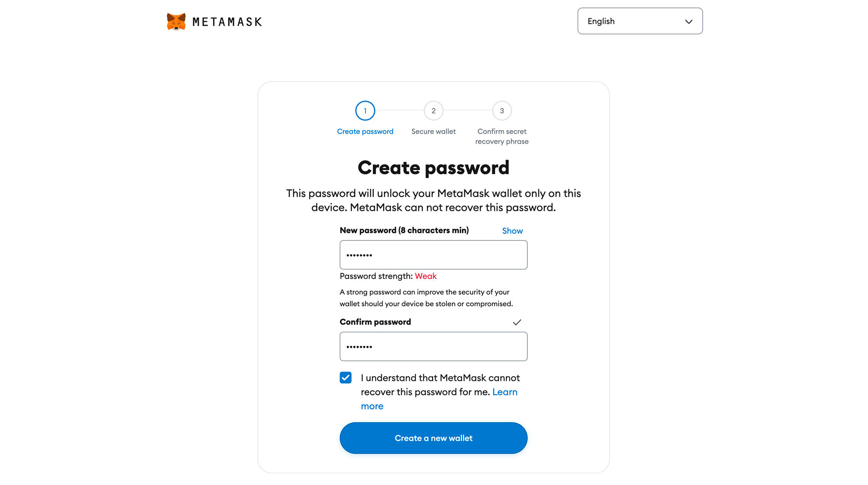This screenshot has width=868, height=485.
Task: Click the I understand checkbox label text
Action: pyautogui.click(x=440, y=378)
